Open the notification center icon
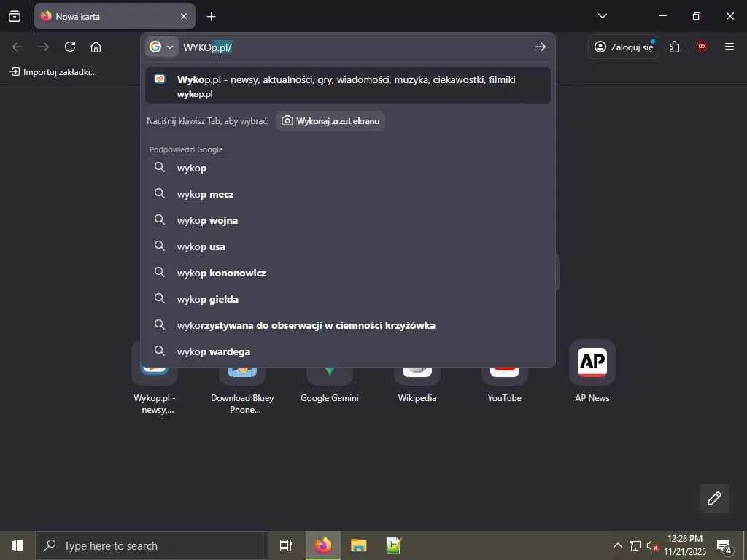Screen dimensions: 747x560 724,546
